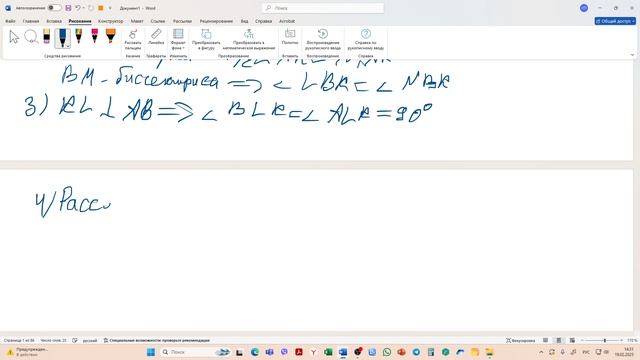640x360 pixels.
Task: Open Microsoft Edge from taskbar
Action: tap(255, 352)
